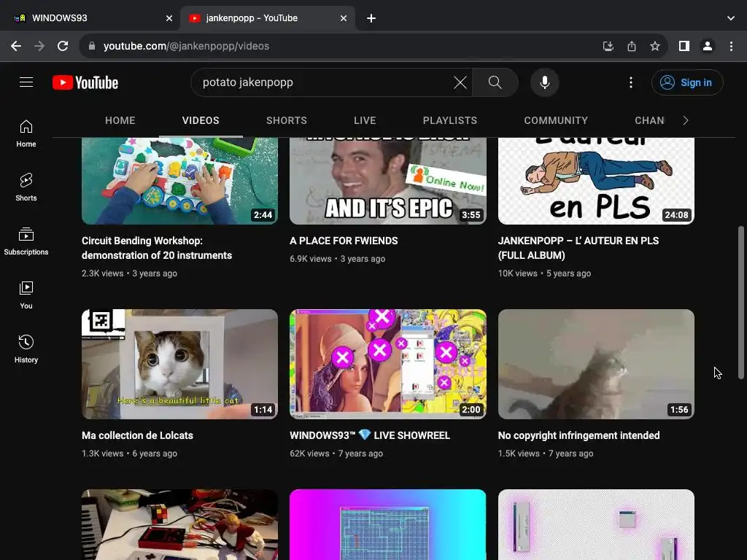Screen dimensions: 747x560
Task: Select the VIDEOS tab
Action: [201, 120]
